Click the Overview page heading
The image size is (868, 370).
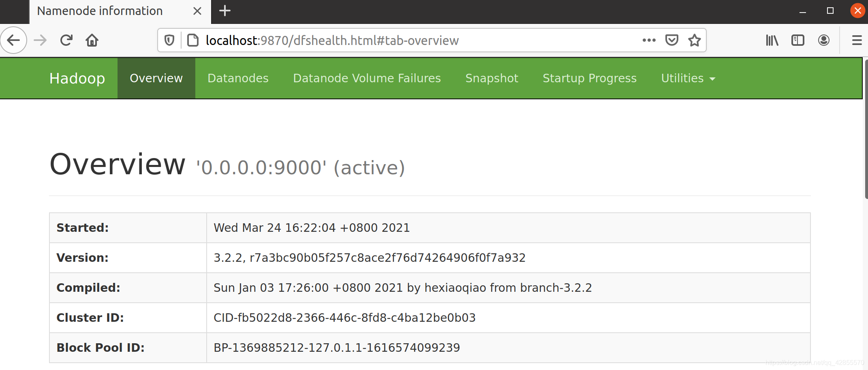point(118,164)
